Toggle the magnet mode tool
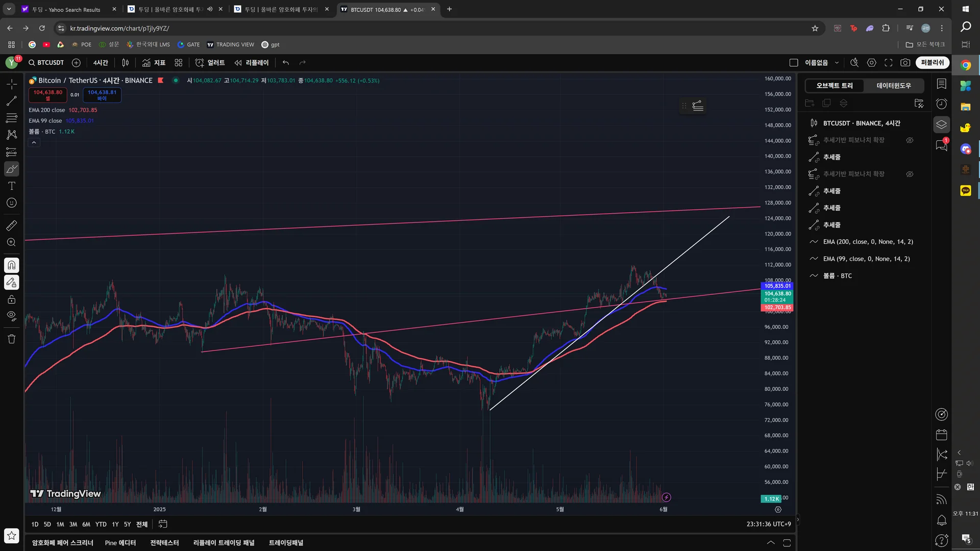 click(11, 265)
